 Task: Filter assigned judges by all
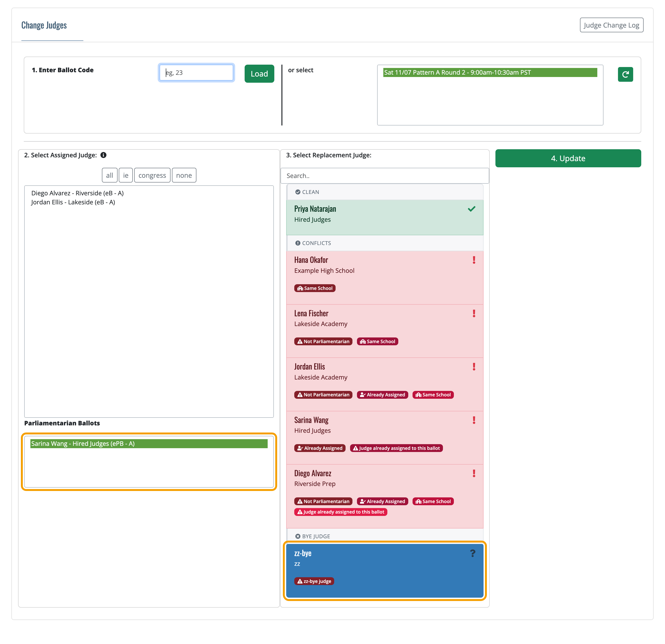(109, 175)
